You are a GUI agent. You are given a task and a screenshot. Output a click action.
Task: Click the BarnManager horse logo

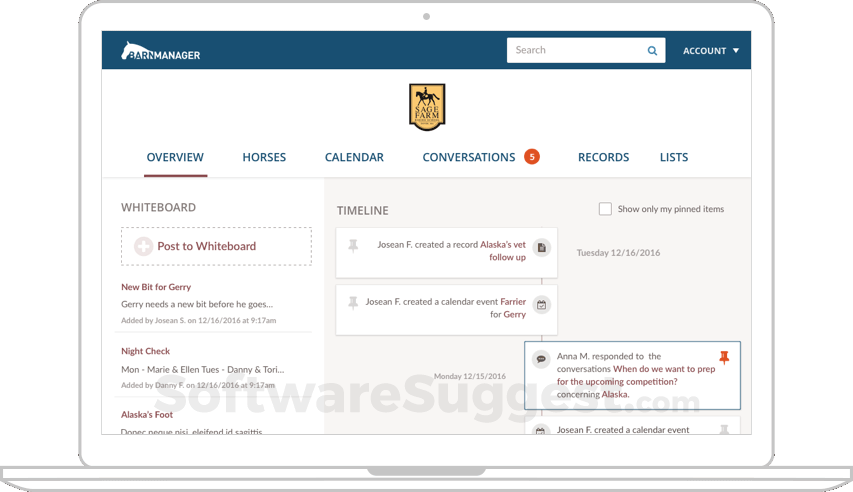(160, 51)
